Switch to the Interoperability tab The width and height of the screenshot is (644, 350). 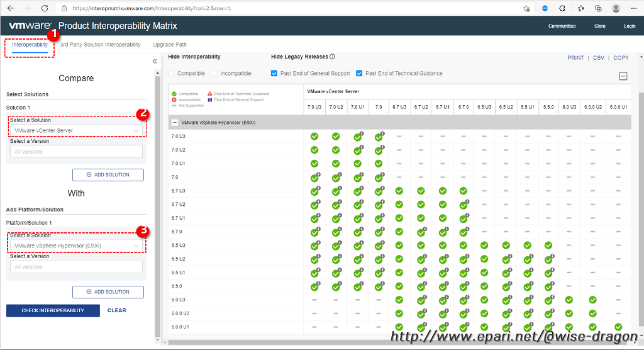coord(30,45)
